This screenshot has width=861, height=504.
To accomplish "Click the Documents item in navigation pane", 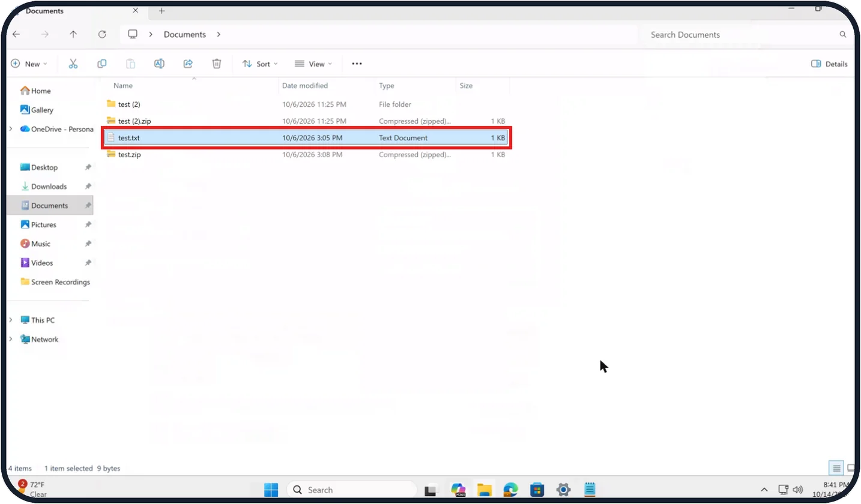I will pos(50,205).
